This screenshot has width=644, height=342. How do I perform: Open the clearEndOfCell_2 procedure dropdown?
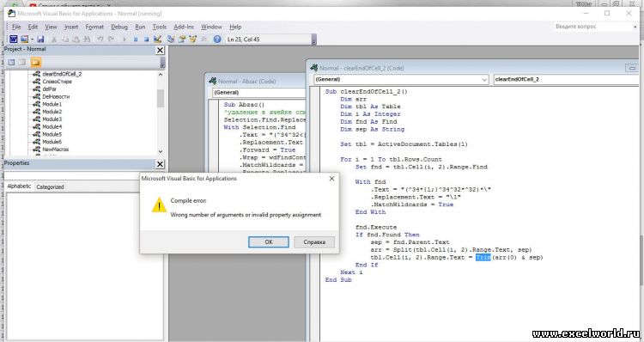(x=567, y=79)
